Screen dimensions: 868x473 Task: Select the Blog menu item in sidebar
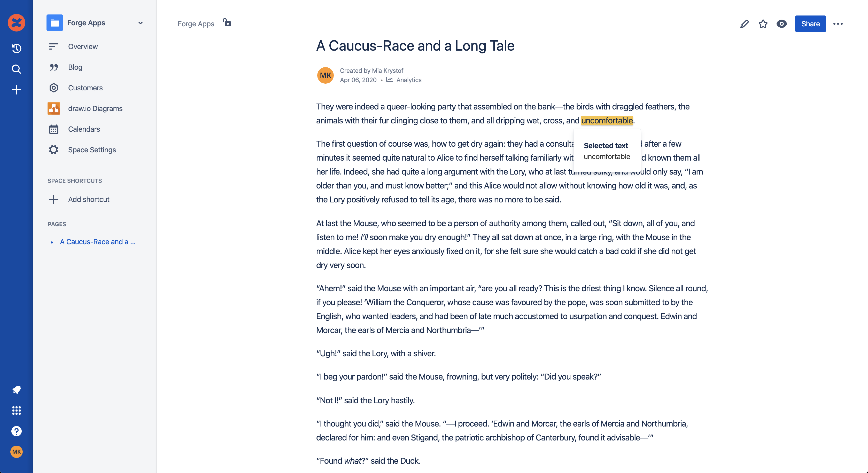[x=75, y=67]
